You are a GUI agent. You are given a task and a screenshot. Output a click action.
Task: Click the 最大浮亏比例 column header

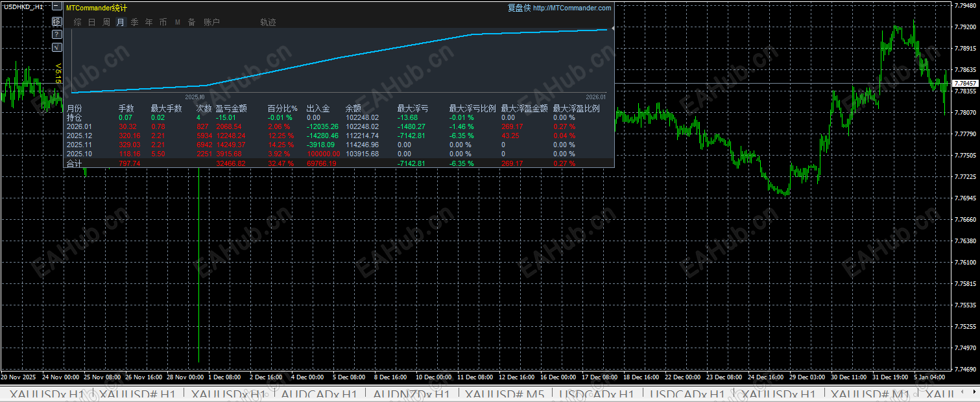pyautogui.click(x=472, y=108)
